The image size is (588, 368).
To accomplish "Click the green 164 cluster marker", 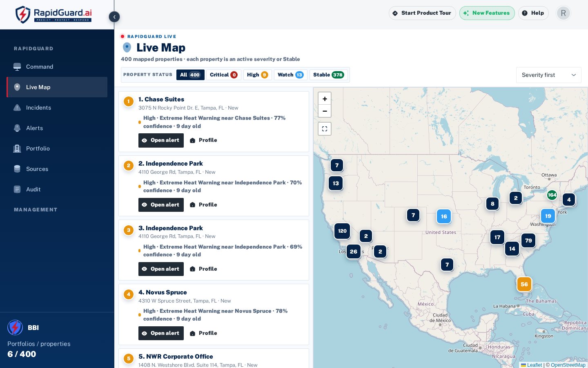I will click(552, 195).
